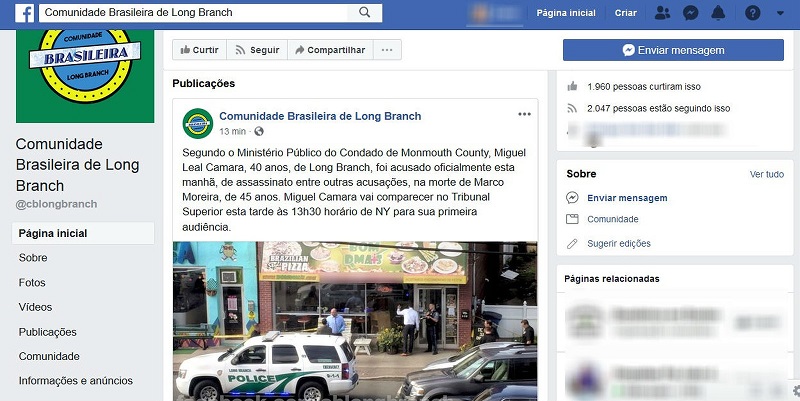Open the Messenger icon in top bar

point(691,13)
